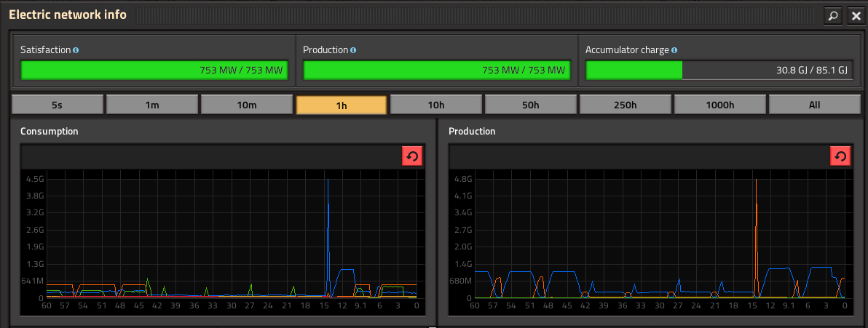
Task: Pick the 50h time range
Action: (x=530, y=105)
